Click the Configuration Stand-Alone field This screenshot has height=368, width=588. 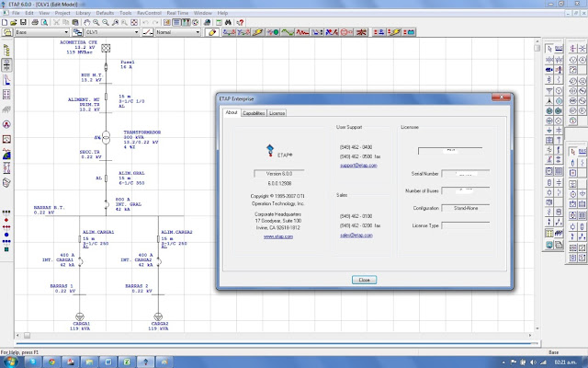pos(466,208)
